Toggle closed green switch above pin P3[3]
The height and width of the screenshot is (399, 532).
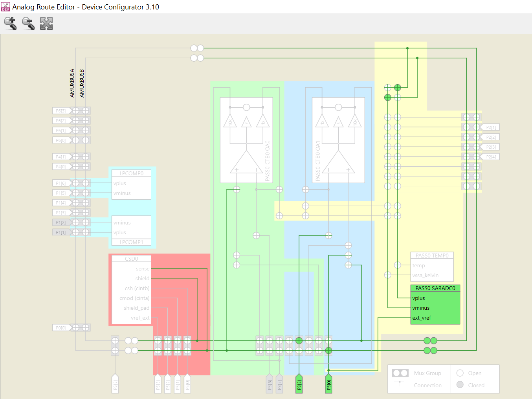pyautogui.click(x=299, y=340)
